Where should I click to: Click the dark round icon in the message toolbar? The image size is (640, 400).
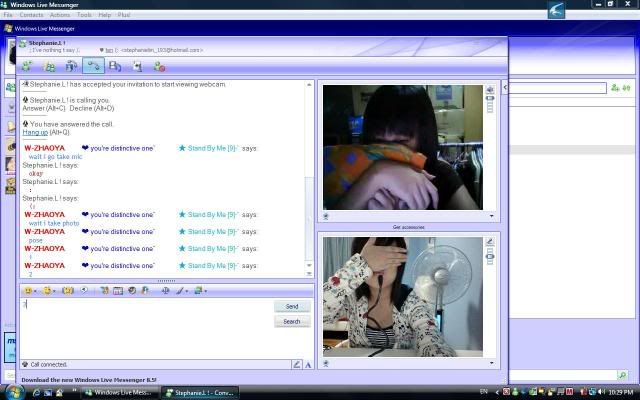click(132, 291)
